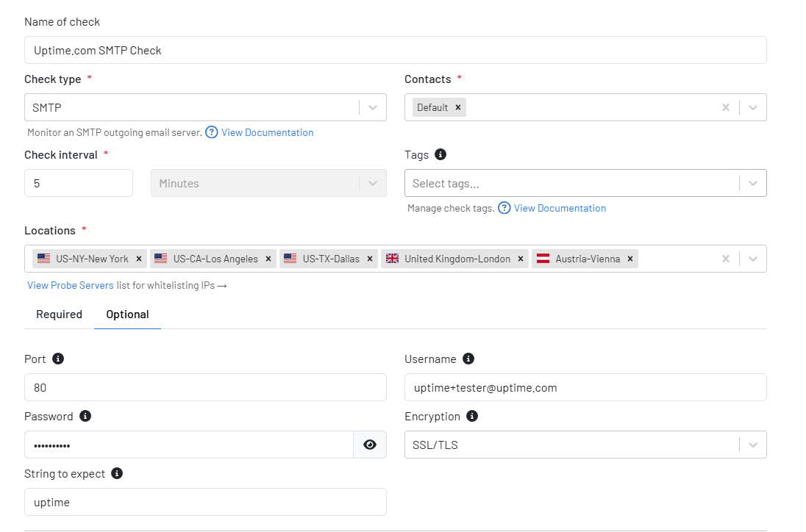Viewport: 806px width, 532px height.
Task: Toggle password visibility eye icon
Action: 370,445
